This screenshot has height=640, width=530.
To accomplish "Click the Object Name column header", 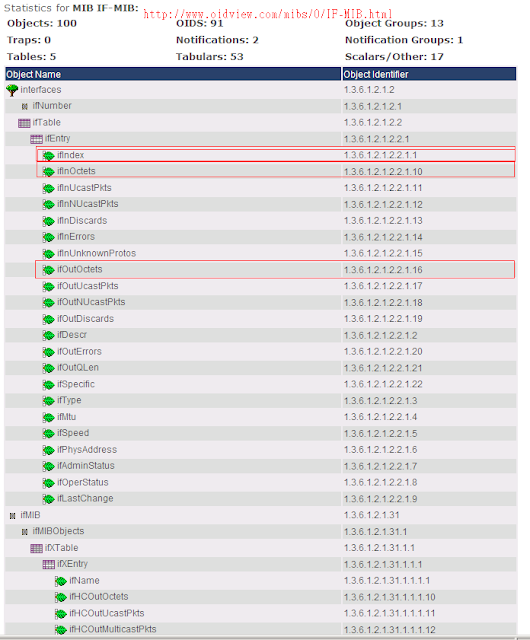I will tap(173, 74).
